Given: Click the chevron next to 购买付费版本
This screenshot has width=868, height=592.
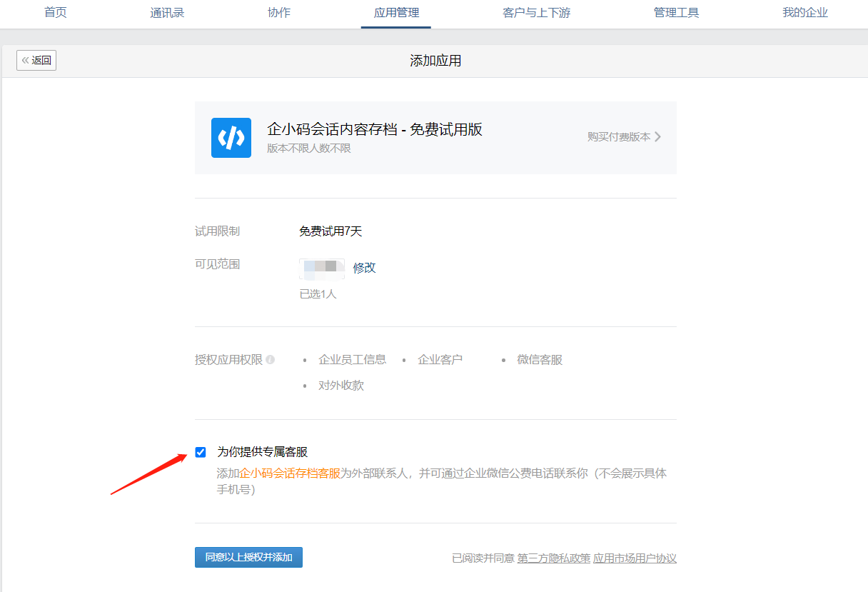Looking at the screenshot, I should 657,136.
